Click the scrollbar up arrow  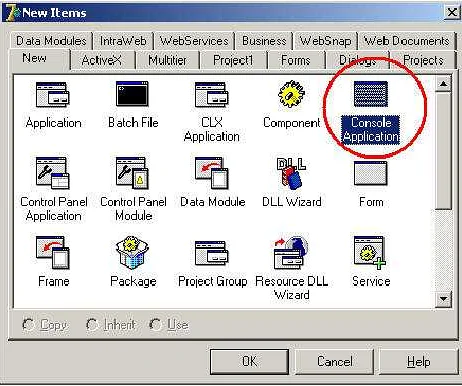coord(443,84)
